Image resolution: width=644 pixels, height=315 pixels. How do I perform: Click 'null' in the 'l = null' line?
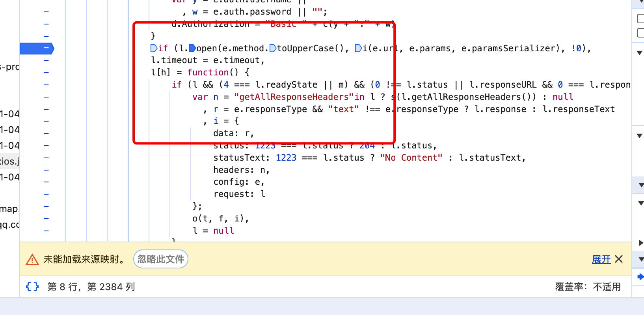(223, 231)
